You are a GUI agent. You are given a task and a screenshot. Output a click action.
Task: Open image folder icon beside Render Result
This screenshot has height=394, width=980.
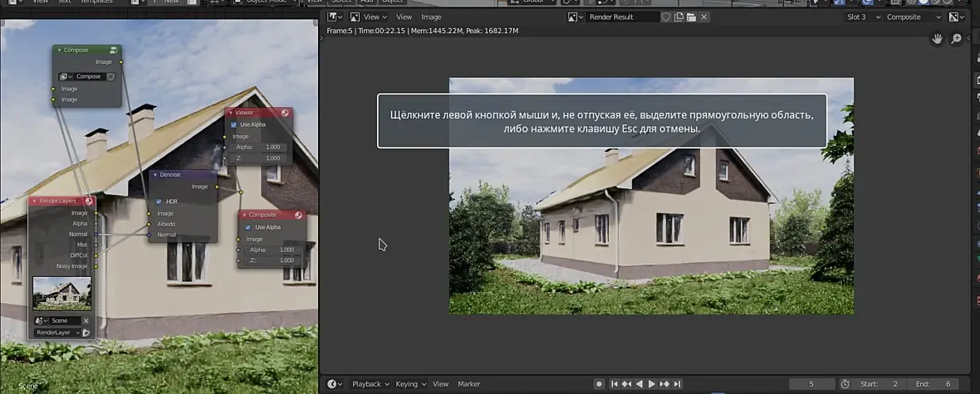[x=691, y=17]
